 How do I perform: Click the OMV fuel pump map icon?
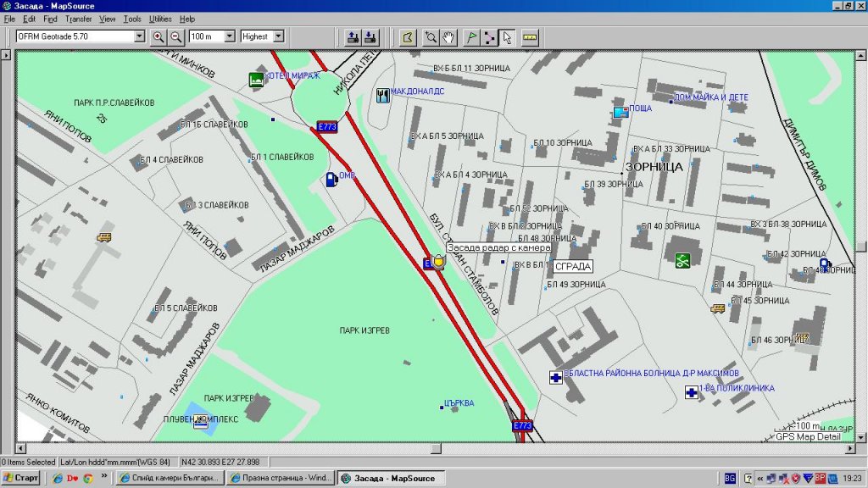point(331,180)
